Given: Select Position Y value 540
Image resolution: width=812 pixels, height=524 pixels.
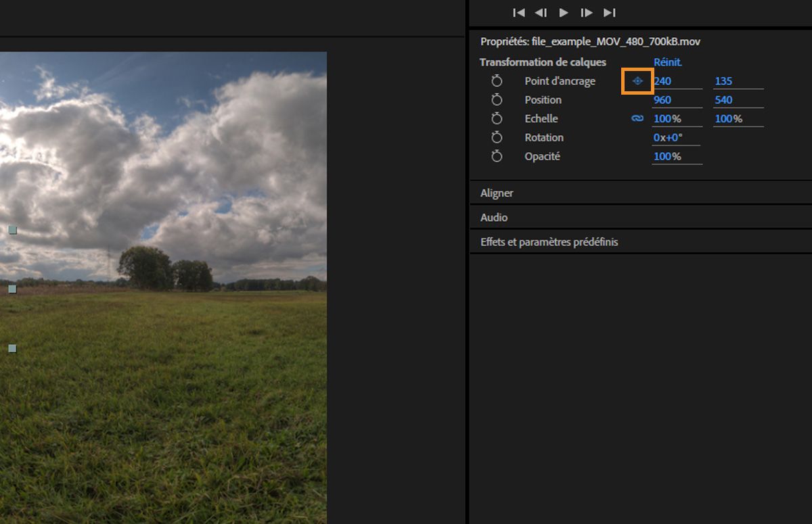Looking at the screenshot, I should pyautogui.click(x=723, y=100).
